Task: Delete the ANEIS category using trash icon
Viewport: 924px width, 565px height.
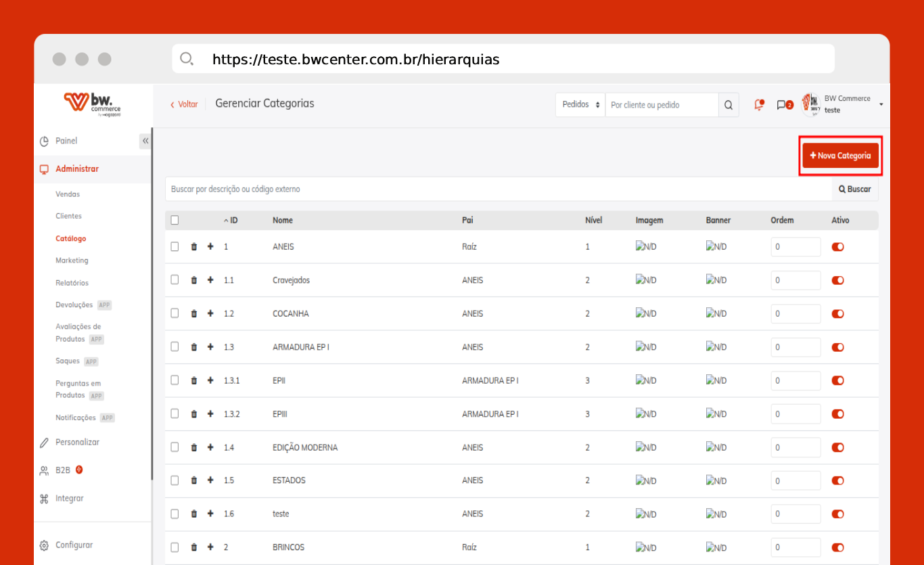Action: [194, 247]
